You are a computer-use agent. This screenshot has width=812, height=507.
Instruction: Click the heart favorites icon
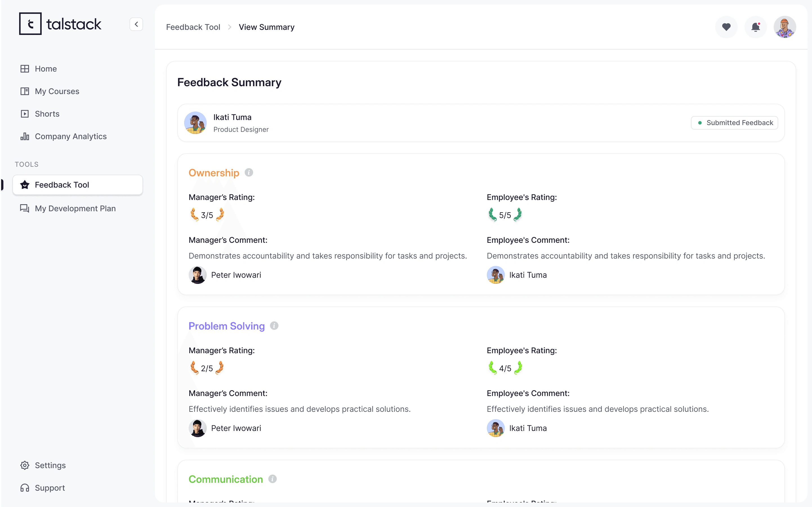tap(726, 27)
